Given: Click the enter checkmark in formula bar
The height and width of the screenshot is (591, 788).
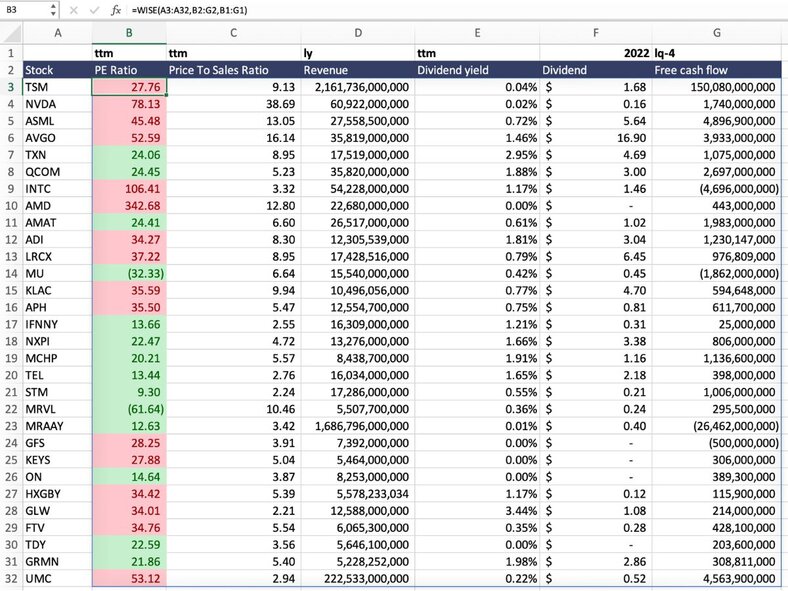Looking at the screenshot, I should tap(93, 10).
